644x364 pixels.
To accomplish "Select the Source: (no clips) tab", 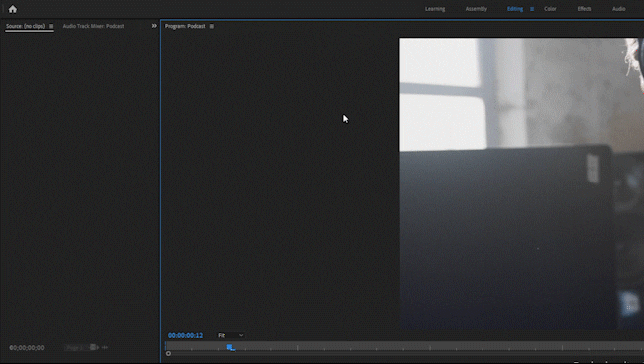I will (x=25, y=26).
